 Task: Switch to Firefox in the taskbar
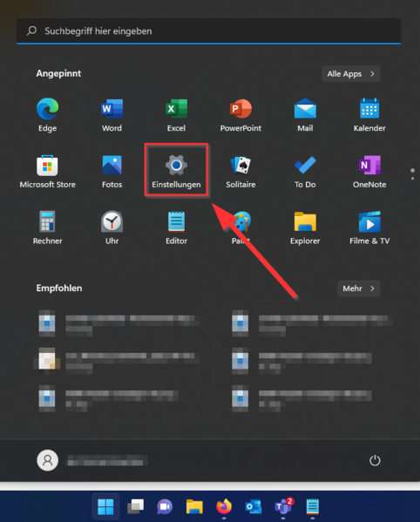pyautogui.click(x=224, y=506)
